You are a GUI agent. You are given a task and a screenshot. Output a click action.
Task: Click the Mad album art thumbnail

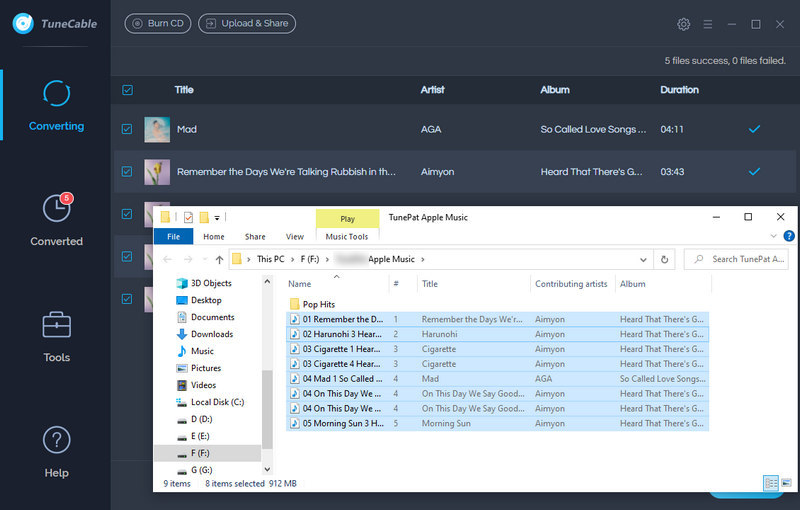[x=157, y=130]
